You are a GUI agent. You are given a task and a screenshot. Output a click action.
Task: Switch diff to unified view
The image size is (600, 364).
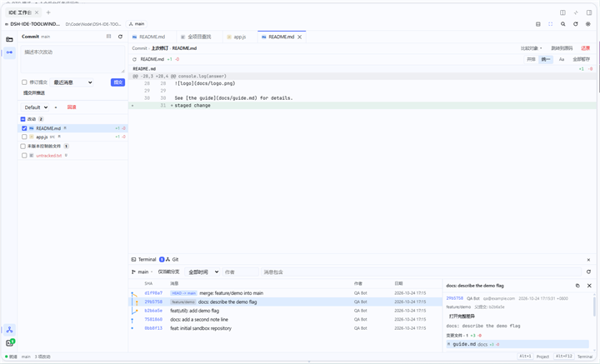tap(545, 59)
